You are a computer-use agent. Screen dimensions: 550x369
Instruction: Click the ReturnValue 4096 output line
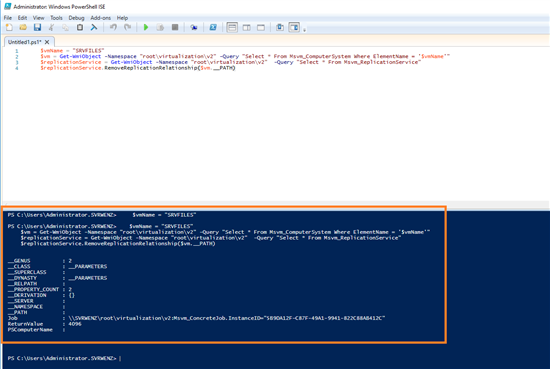point(45,324)
